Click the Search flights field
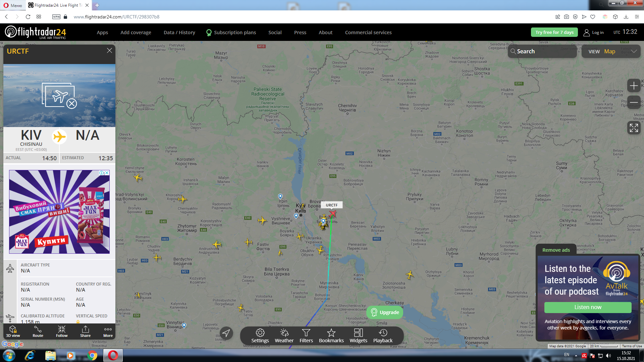644x362 pixels. coord(542,51)
